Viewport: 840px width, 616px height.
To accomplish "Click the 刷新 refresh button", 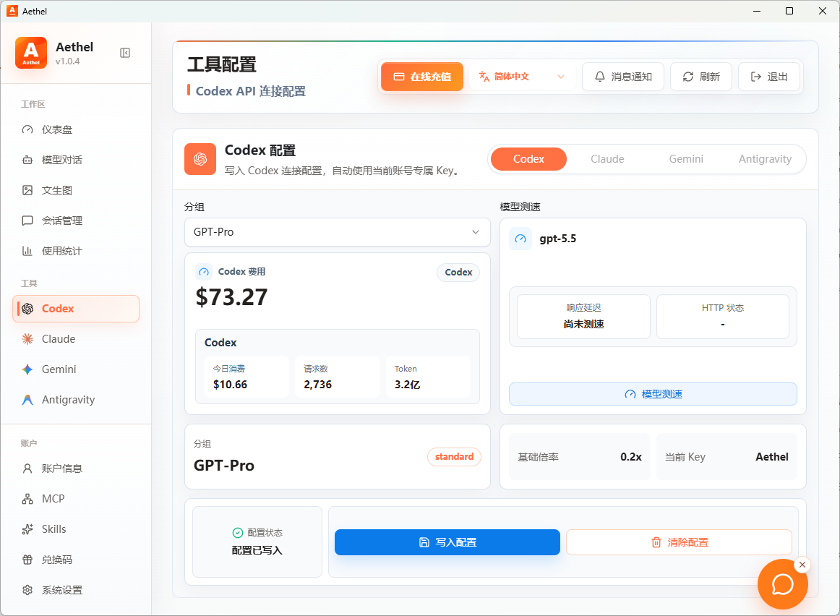I will tap(700, 77).
